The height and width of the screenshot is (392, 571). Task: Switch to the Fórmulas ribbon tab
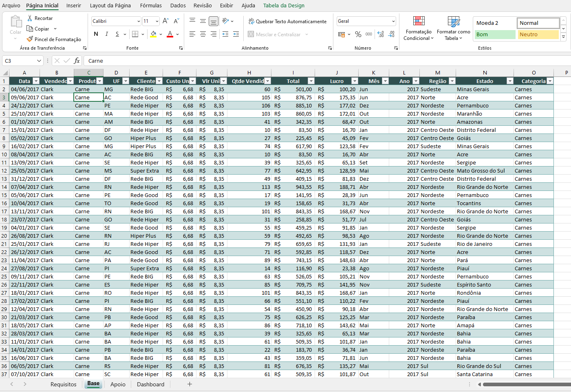click(151, 6)
